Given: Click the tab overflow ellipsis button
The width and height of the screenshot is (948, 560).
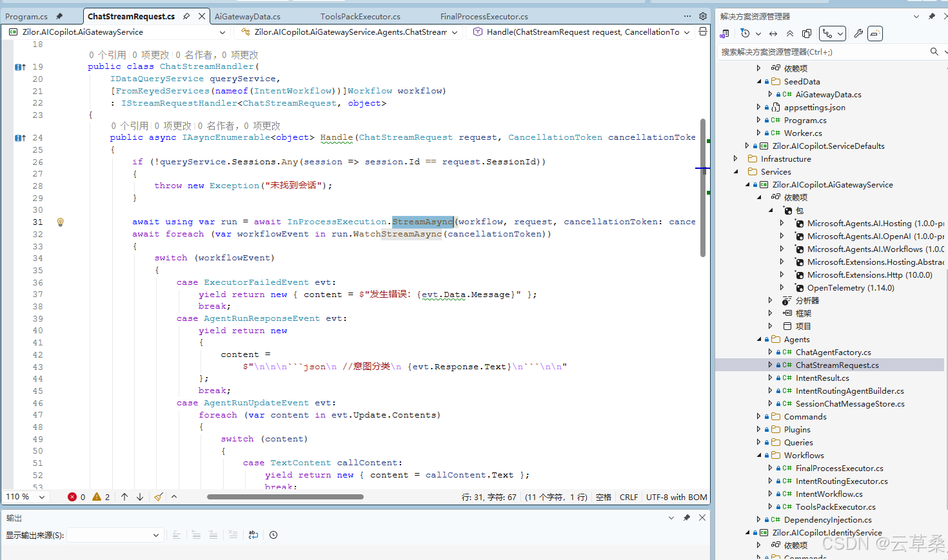Looking at the screenshot, I should click(687, 16).
